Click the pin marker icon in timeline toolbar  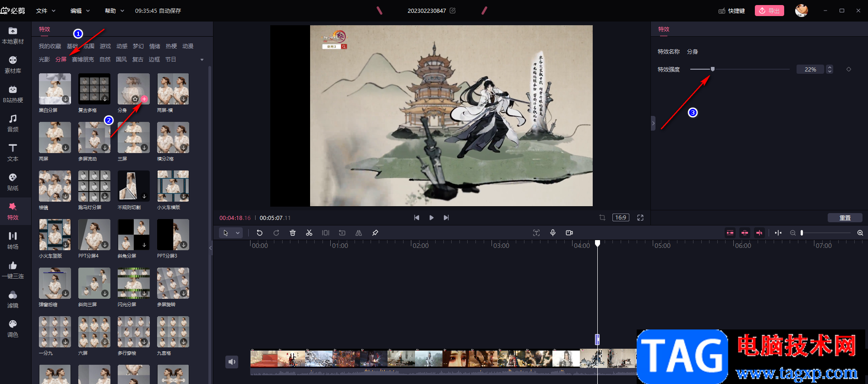(x=375, y=233)
